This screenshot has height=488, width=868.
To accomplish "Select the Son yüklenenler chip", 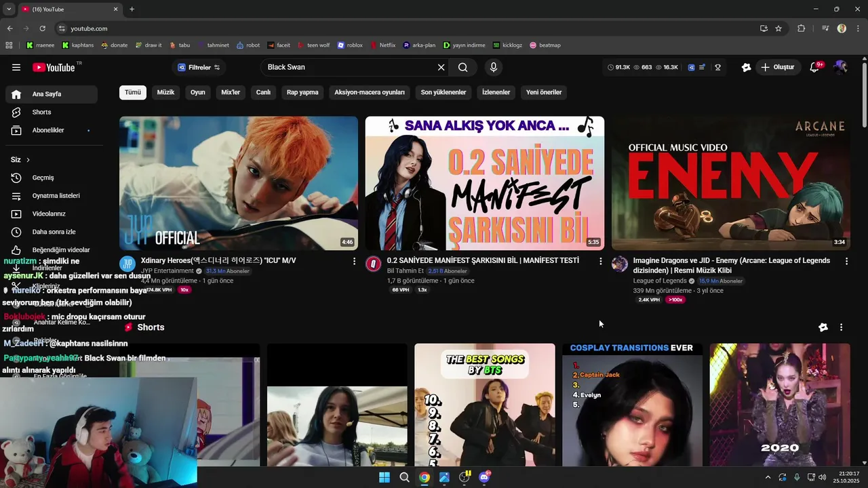I will click(443, 92).
